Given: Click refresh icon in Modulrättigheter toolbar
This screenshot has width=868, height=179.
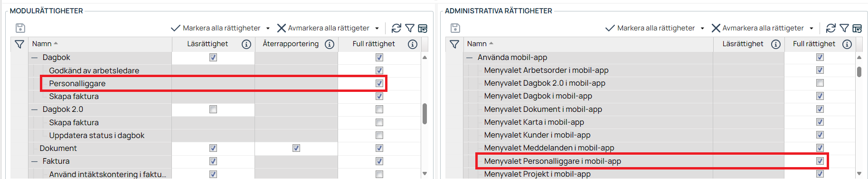Looking at the screenshot, I should click(396, 28).
